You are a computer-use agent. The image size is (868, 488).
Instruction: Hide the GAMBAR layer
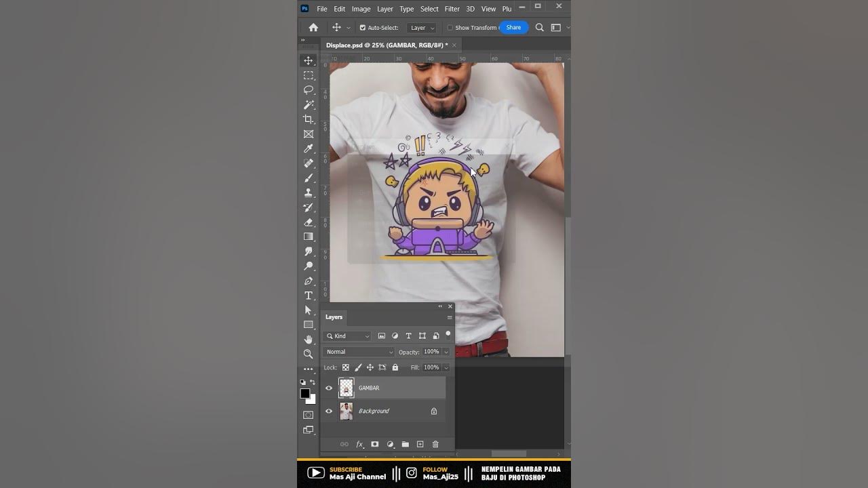[329, 388]
